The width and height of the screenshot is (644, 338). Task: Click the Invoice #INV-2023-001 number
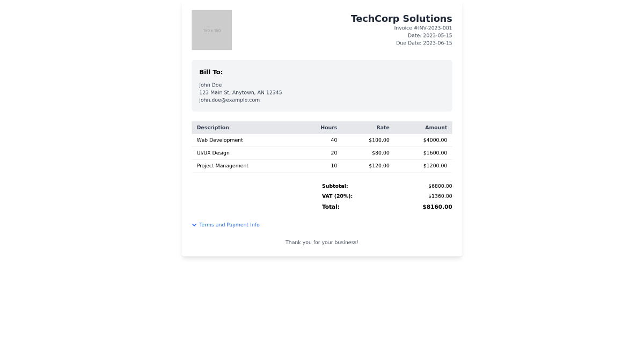click(x=424, y=28)
